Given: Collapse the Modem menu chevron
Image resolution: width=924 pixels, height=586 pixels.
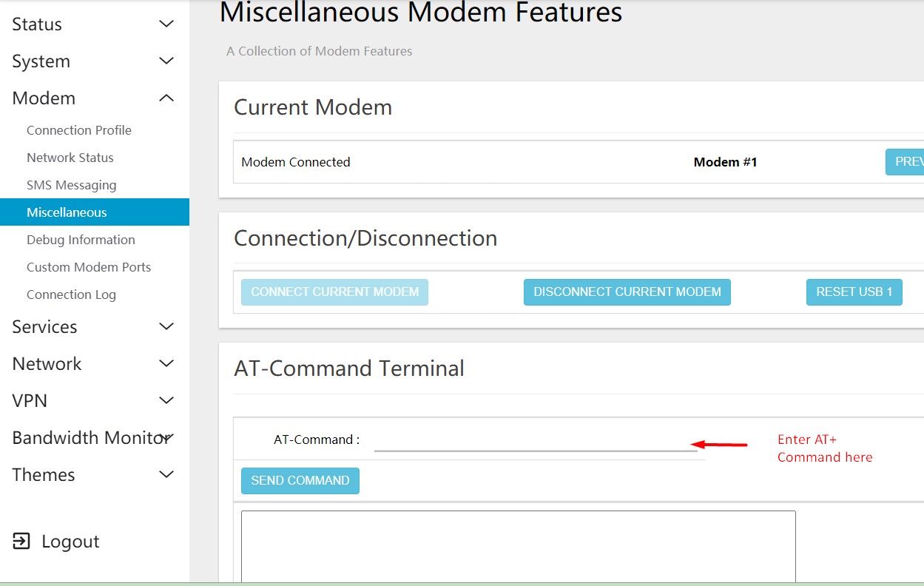Looking at the screenshot, I should (166, 98).
